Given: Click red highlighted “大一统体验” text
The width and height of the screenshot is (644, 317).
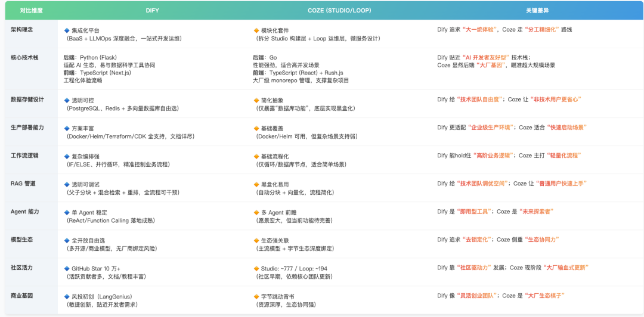Looking at the screenshot, I should [480, 30].
